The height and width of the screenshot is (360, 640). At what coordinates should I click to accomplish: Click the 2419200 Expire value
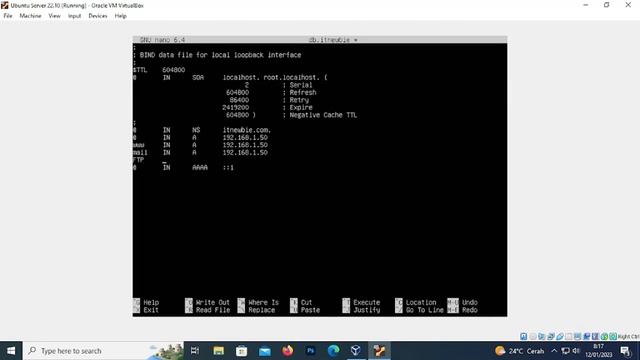coord(236,107)
